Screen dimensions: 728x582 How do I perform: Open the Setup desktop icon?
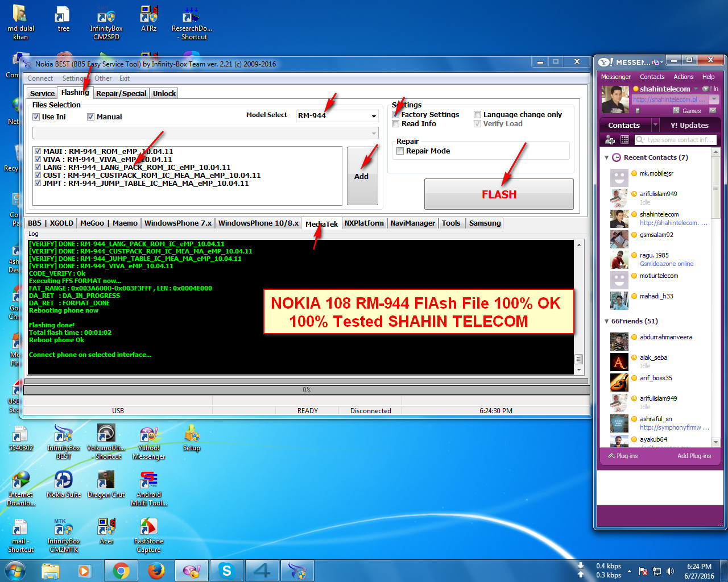pos(192,438)
